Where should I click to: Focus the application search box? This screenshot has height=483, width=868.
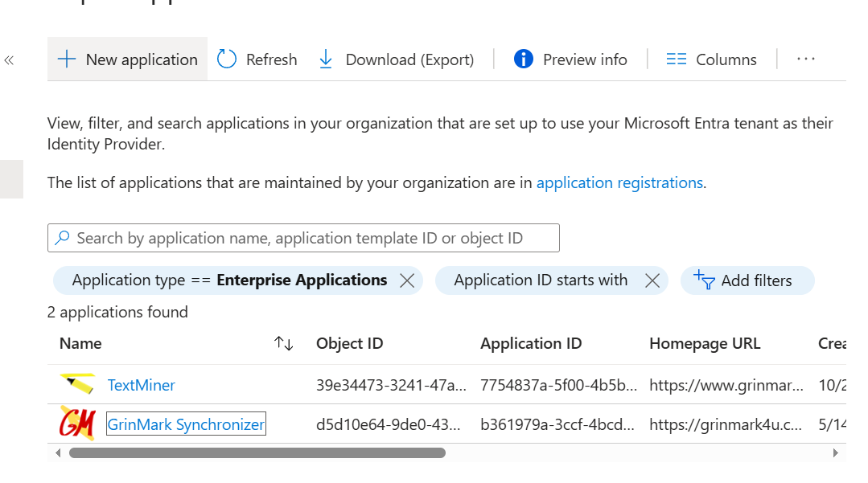point(303,238)
